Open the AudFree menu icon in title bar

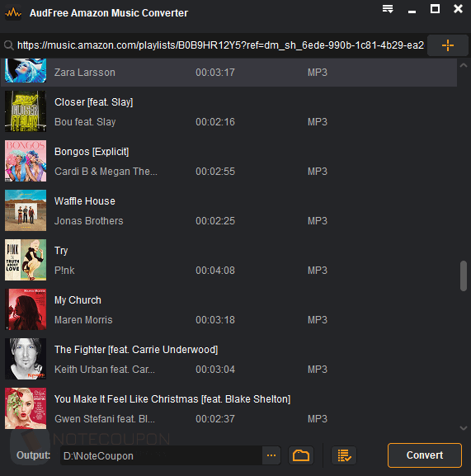click(388, 9)
